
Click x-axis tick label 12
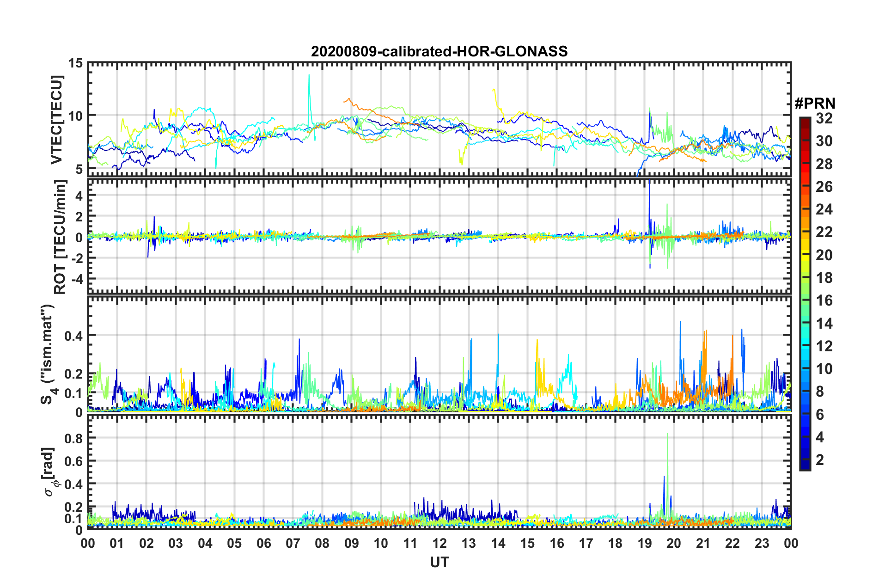pos(439,543)
